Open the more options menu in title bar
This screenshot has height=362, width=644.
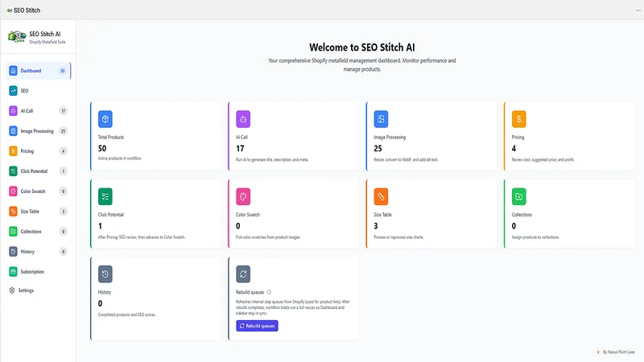[x=638, y=10]
